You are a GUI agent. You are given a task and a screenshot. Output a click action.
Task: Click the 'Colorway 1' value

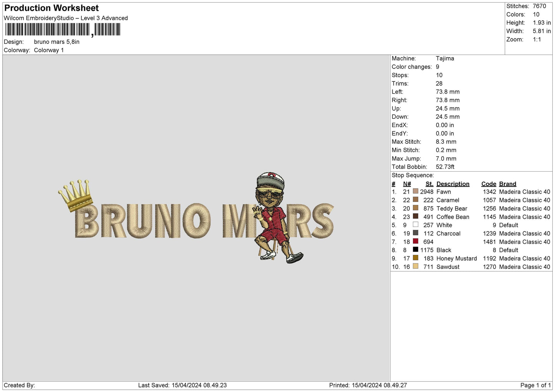(49, 50)
